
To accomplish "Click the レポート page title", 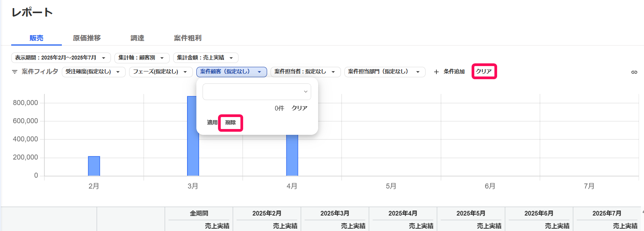I will point(32,12).
